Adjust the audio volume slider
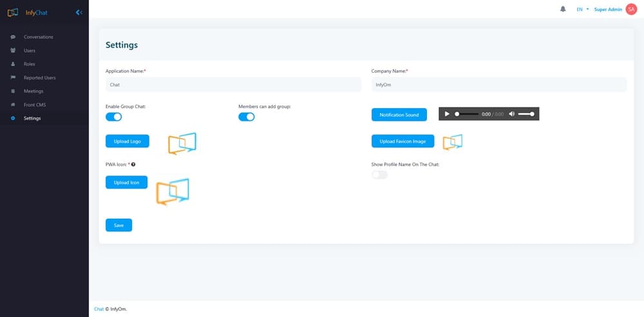 click(526, 114)
